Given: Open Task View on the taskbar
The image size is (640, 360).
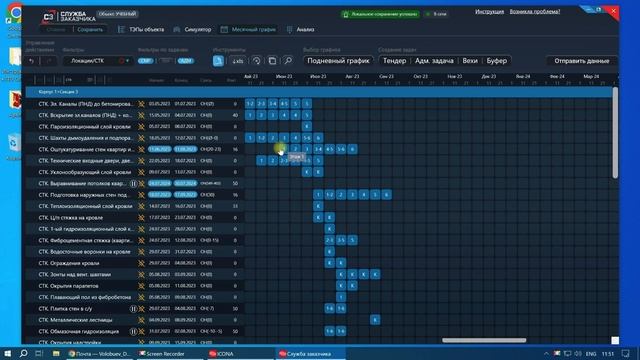Looking at the screenshot, I should pos(39,353).
